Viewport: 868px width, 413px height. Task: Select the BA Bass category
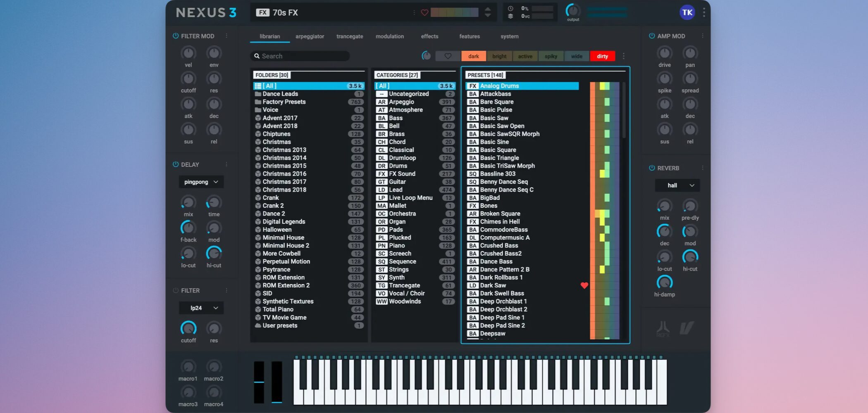(x=415, y=118)
